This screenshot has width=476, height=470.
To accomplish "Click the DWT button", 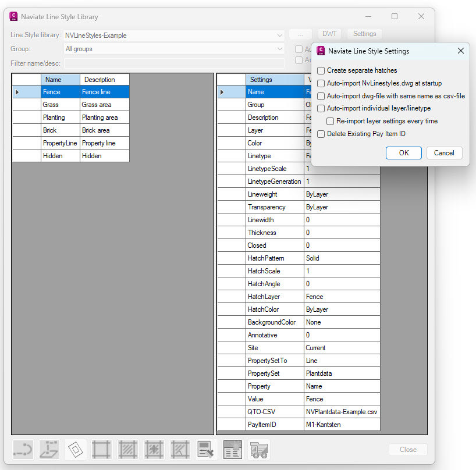I will tap(329, 33).
